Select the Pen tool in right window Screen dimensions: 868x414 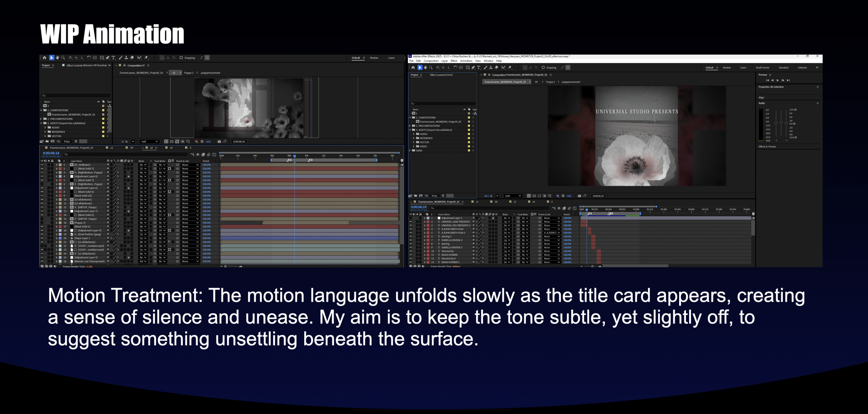click(x=473, y=68)
